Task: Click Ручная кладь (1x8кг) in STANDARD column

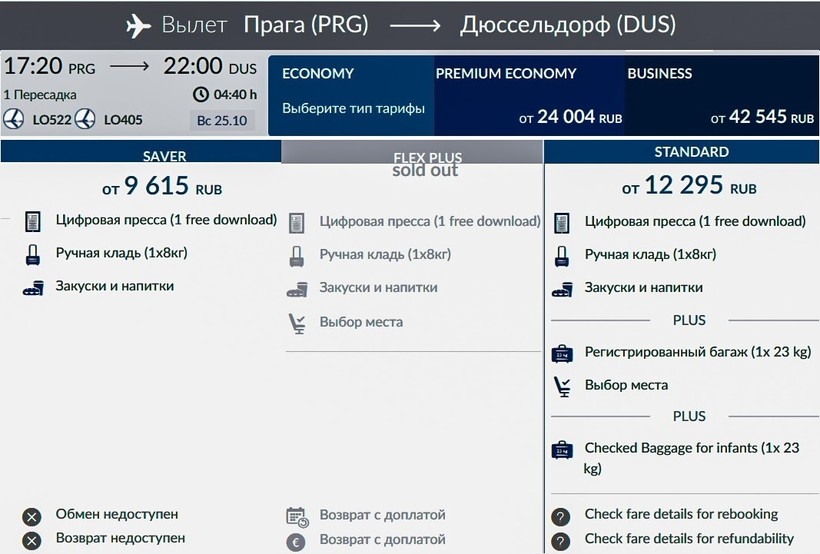Action: [x=650, y=255]
